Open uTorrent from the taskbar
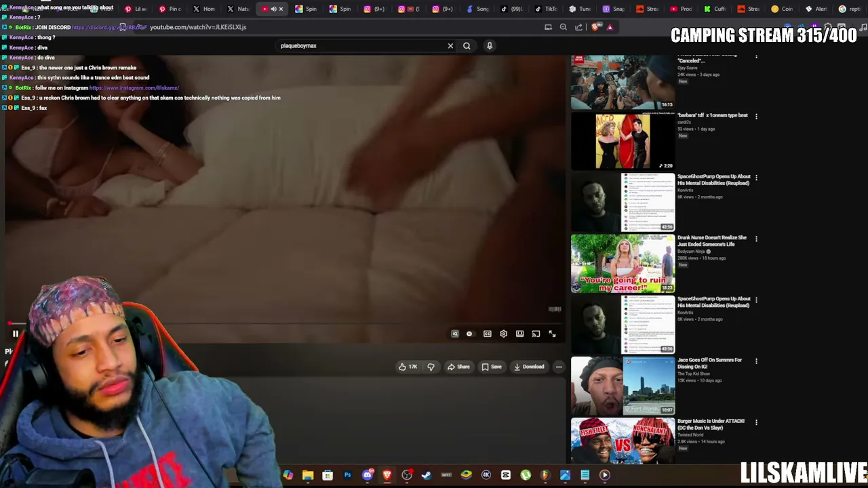Viewport: 868px width, 488px height. 526,475
